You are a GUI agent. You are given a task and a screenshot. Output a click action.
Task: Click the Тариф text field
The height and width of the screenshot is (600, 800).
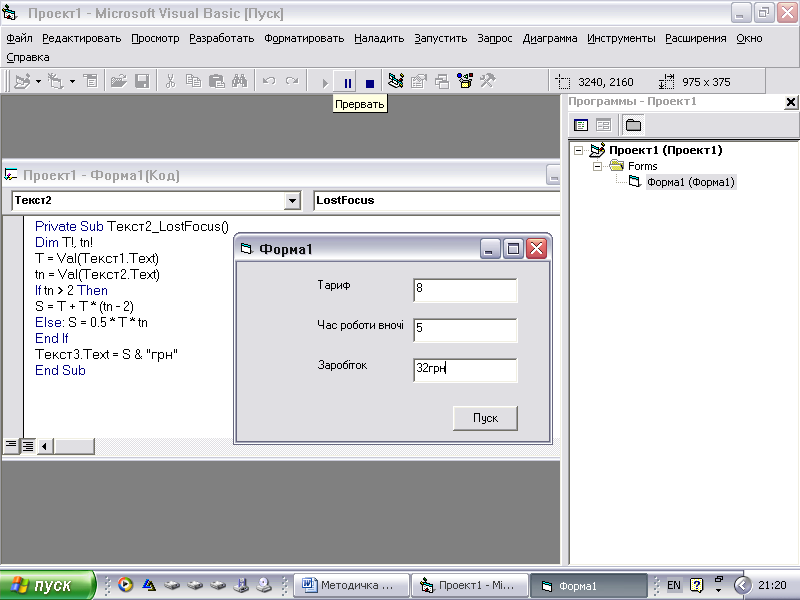pos(465,290)
